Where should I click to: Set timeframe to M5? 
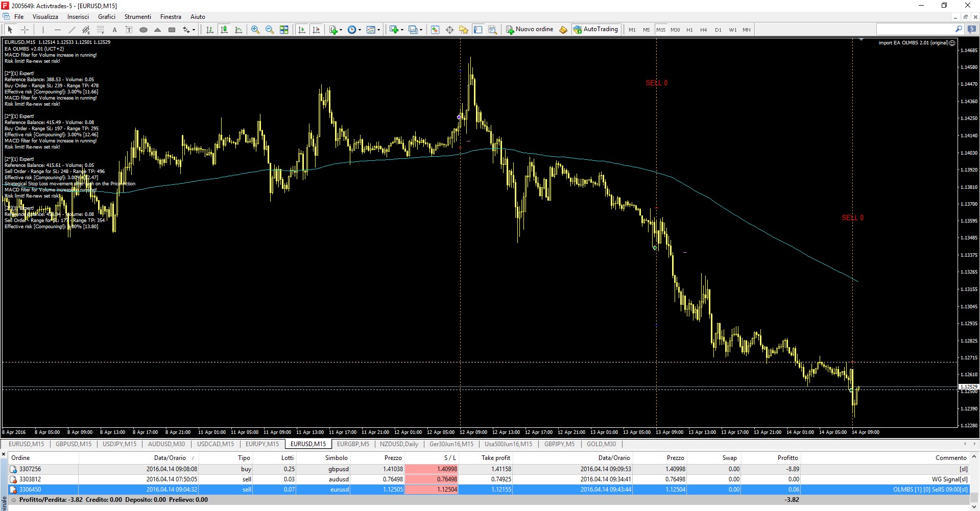click(x=647, y=30)
